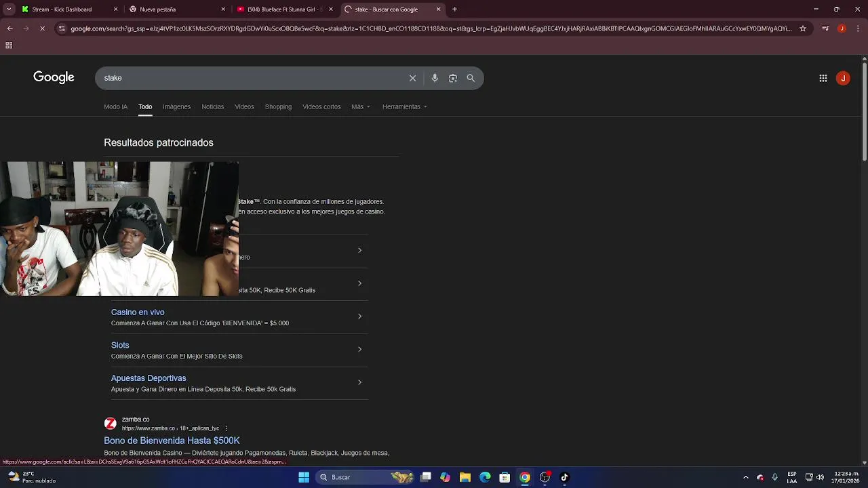Open the three-dot options for zamba.co result
868x488 pixels.
[x=226, y=428]
